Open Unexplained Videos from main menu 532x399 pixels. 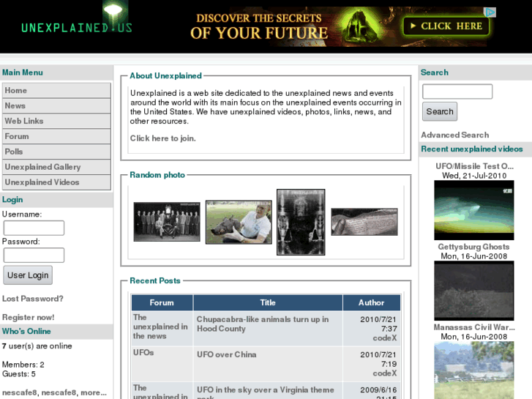pos(56,182)
